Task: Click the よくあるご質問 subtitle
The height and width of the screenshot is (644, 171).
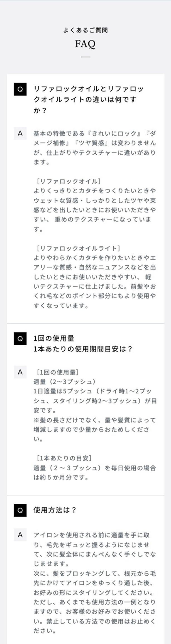Action: click(85, 30)
